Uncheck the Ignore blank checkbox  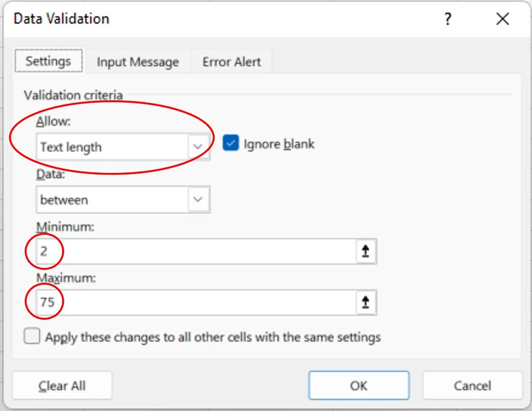pyautogui.click(x=230, y=144)
